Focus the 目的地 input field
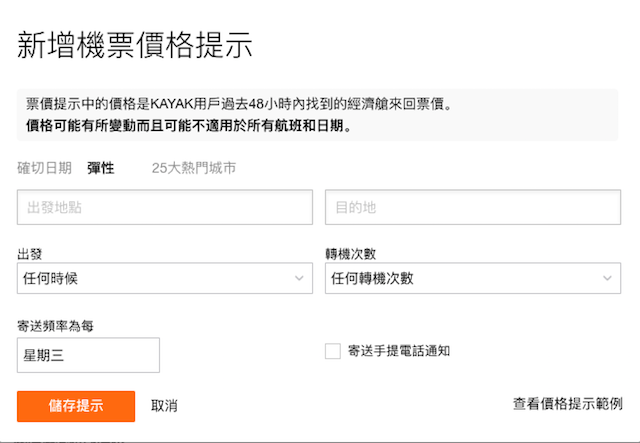 (x=473, y=207)
